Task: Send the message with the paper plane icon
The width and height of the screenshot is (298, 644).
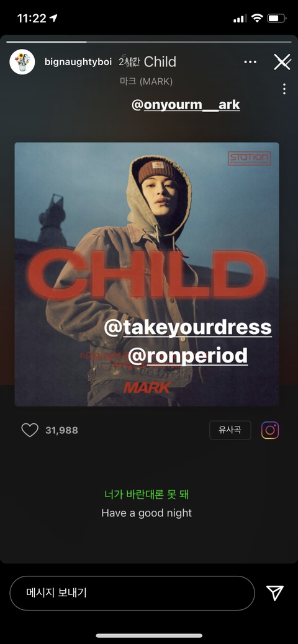Action: coord(274,593)
